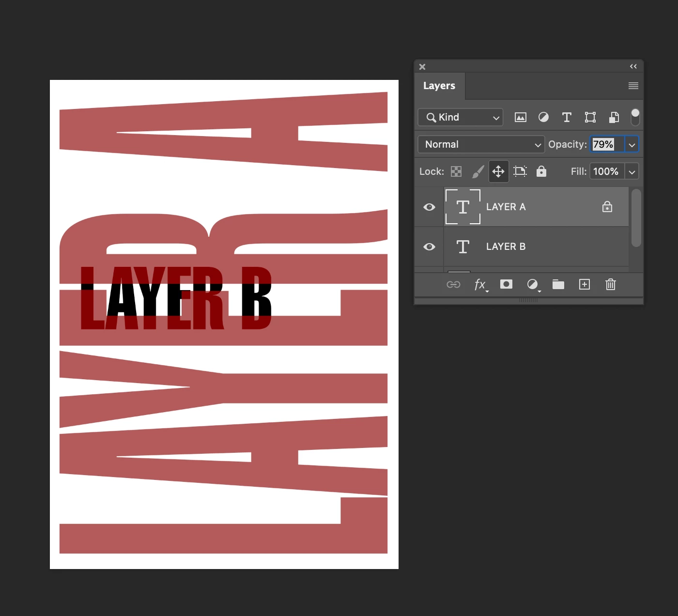
Task: Filter layers by pixel layer type
Action: pos(521,117)
